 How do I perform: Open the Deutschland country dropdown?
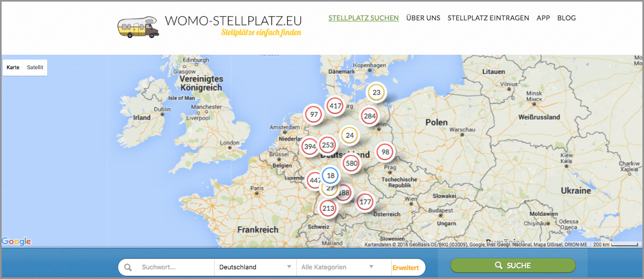255,267
